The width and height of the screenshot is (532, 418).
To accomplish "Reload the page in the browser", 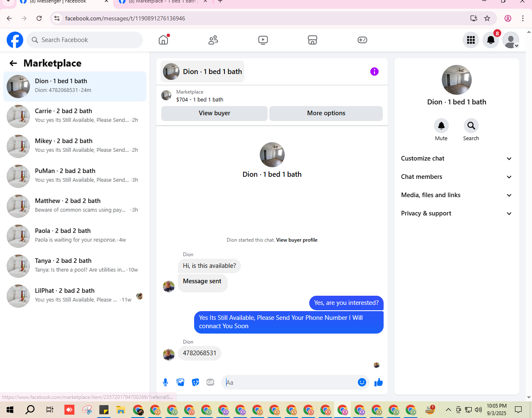I will click(x=39, y=18).
